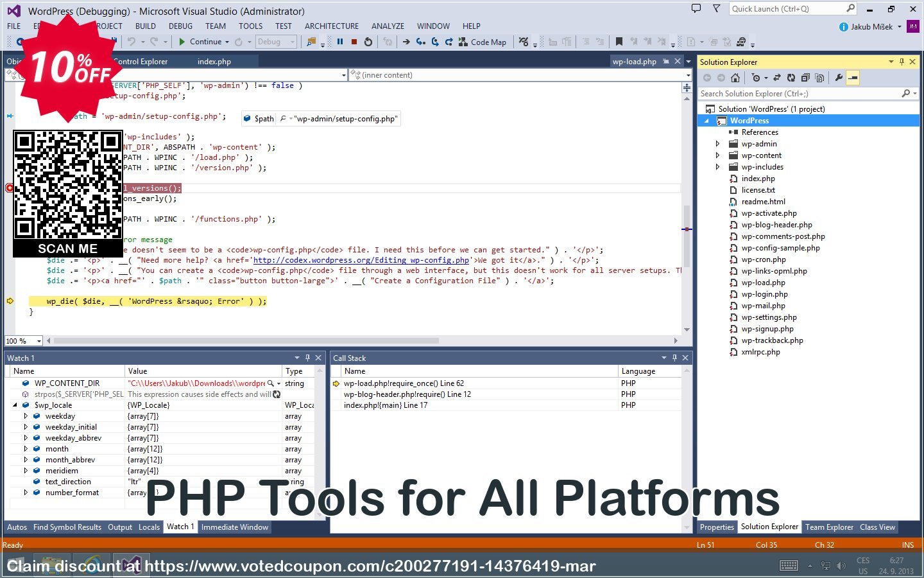Expand the wp-content folder
Screen dimensions: 924x578
[x=717, y=155]
